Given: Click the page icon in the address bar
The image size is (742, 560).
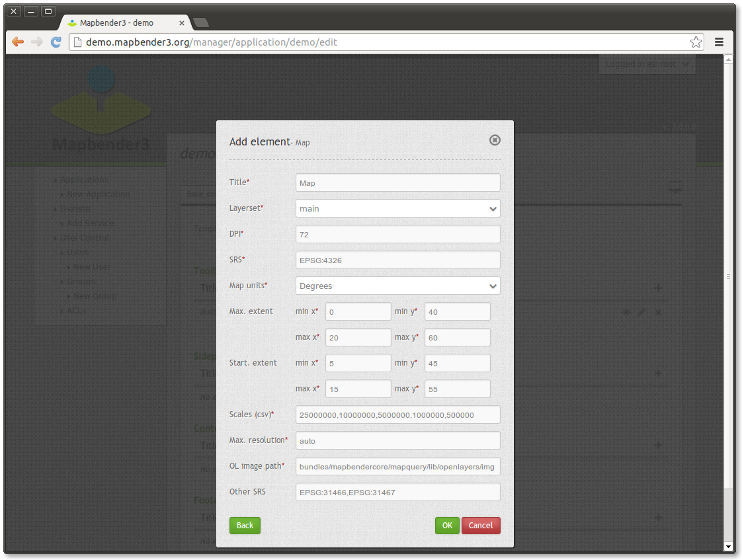Looking at the screenshot, I should (x=77, y=42).
